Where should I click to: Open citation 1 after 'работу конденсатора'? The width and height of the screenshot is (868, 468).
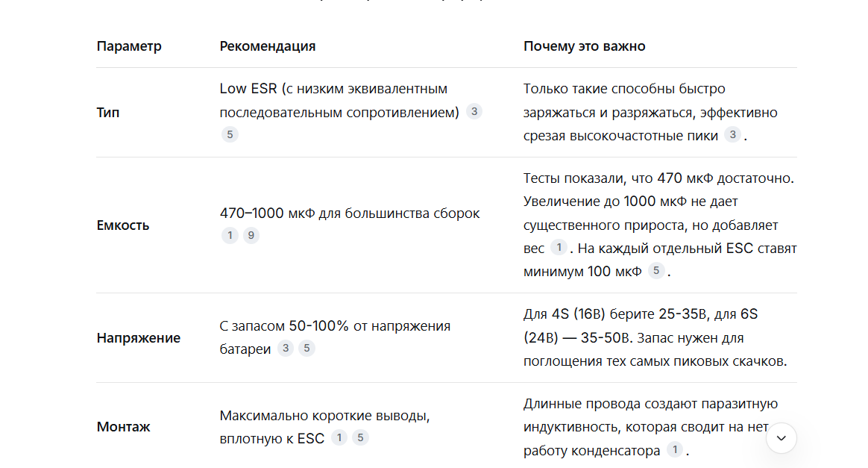click(674, 449)
